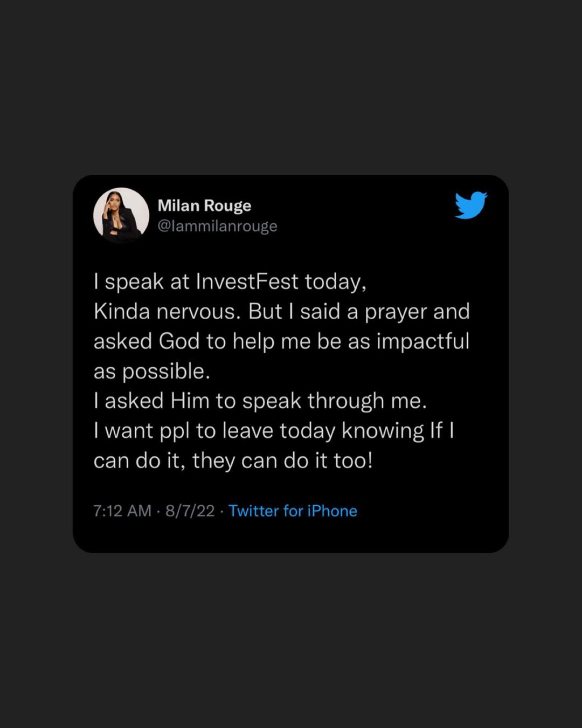This screenshot has width=582, height=728.
Task: Click the Twitter bird logo
Action: [471, 205]
